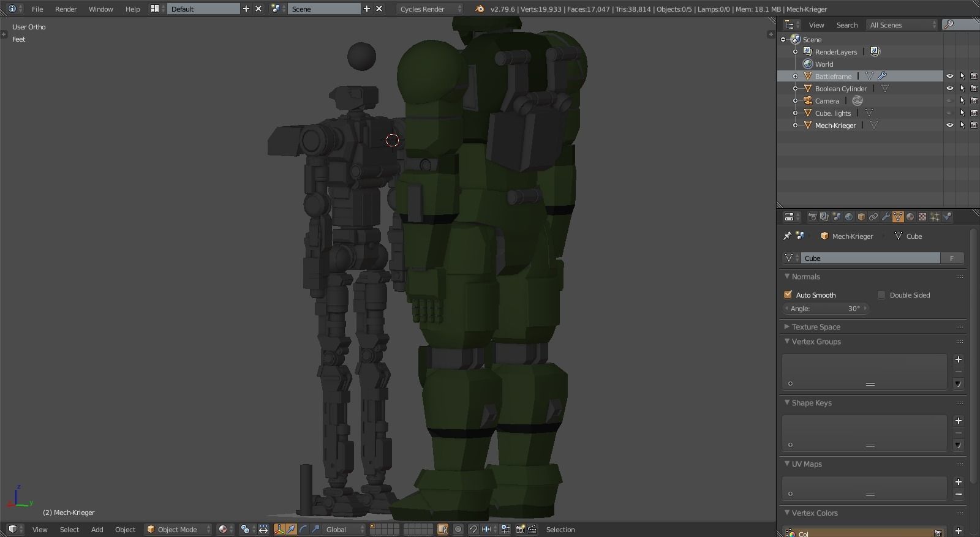Click the Cube mesh name field
Viewport: 980px width, 537px height.
coord(870,258)
